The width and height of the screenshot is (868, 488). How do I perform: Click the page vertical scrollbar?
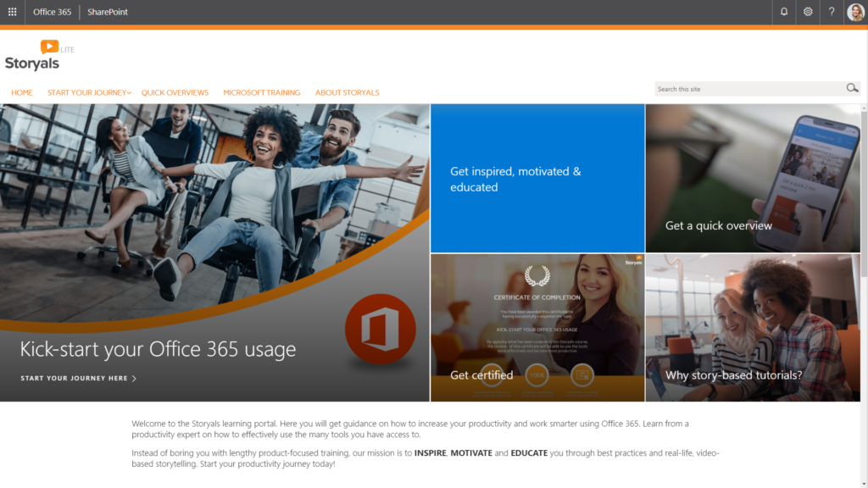pyautogui.click(x=864, y=296)
